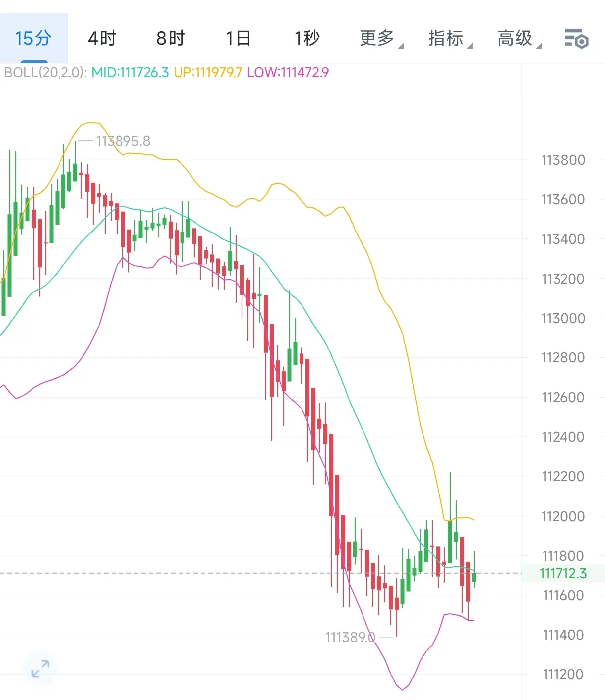This screenshot has width=605, height=700.
Task: Select the 1日 timeframe tab
Action: click(x=239, y=38)
